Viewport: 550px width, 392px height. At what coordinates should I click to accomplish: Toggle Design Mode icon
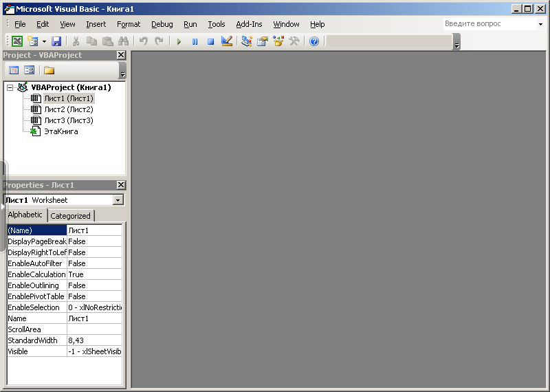(x=227, y=41)
